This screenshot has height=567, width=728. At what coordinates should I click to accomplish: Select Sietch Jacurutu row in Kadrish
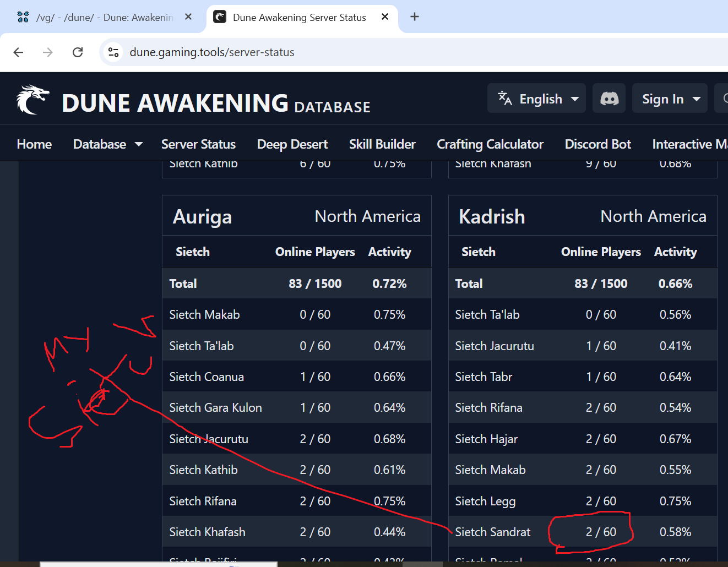[x=583, y=346]
